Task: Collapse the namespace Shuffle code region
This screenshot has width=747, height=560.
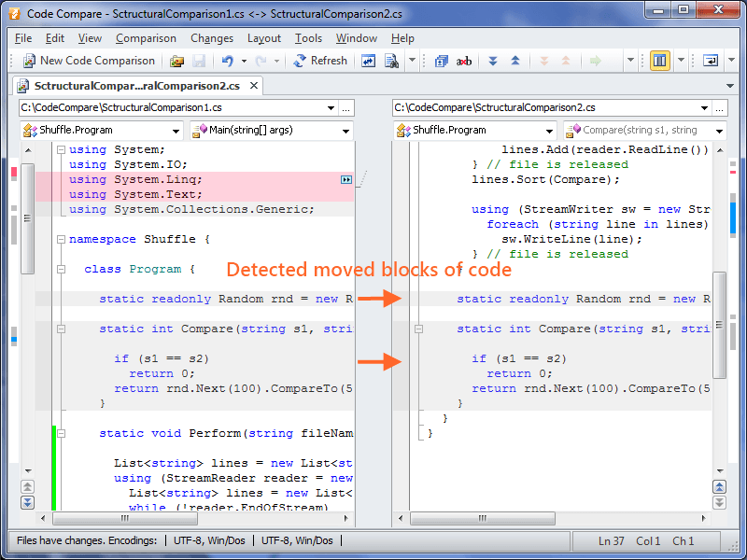Action: [x=61, y=238]
